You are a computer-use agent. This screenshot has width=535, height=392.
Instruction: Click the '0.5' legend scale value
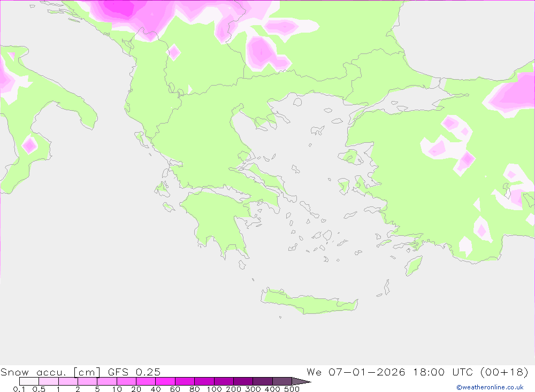(x=39, y=389)
